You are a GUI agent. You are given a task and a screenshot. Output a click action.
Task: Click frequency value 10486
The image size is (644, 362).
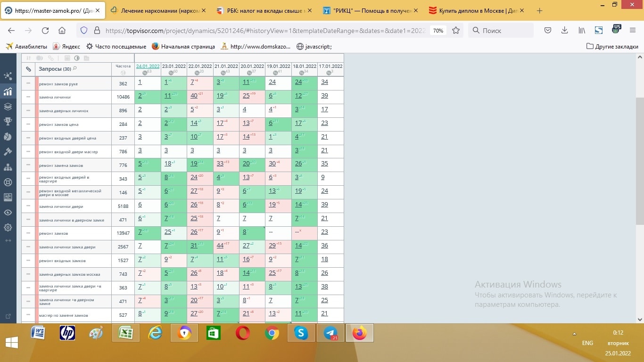click(x=123, y=97)
